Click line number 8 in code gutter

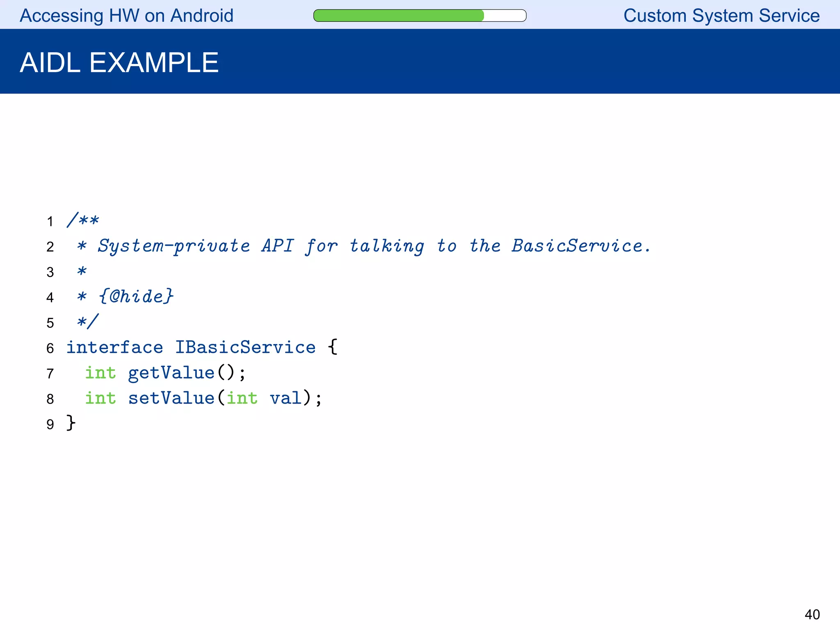(50, 399)
